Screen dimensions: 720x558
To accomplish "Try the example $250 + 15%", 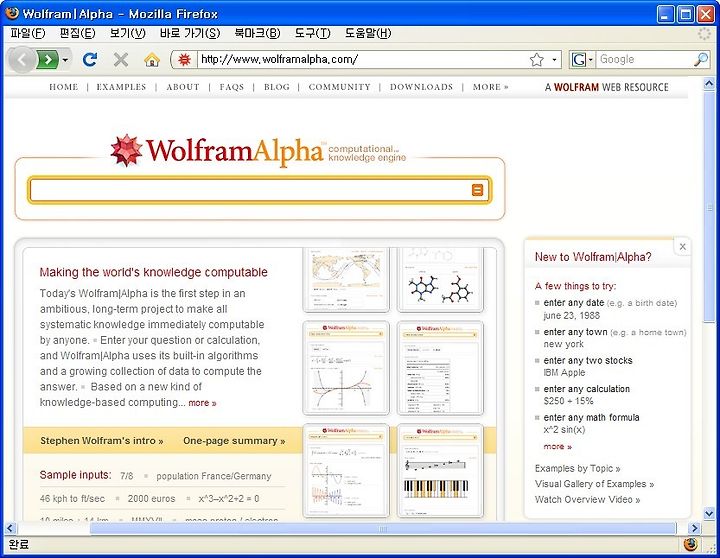I will pos(568,401).
